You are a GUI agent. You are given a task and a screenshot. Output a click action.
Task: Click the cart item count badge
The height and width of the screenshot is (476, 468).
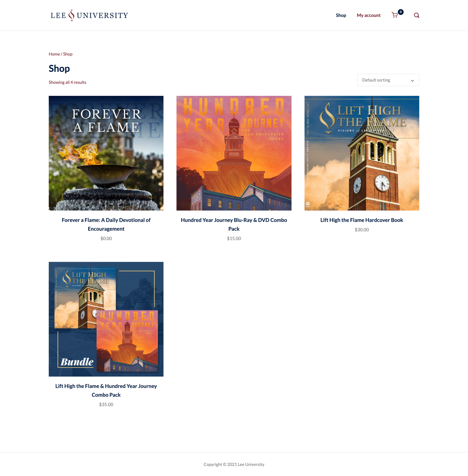coord(401,12)
